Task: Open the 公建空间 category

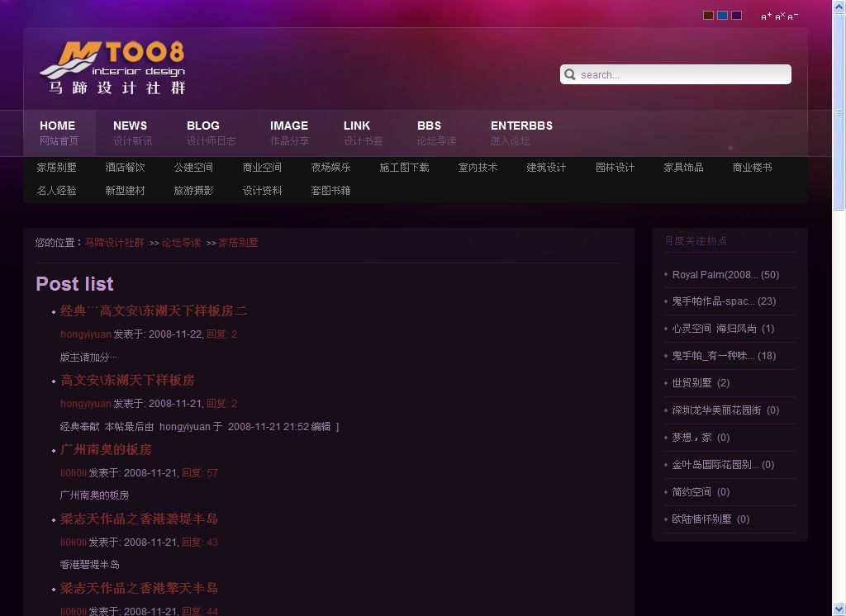Action: [193, 168]
